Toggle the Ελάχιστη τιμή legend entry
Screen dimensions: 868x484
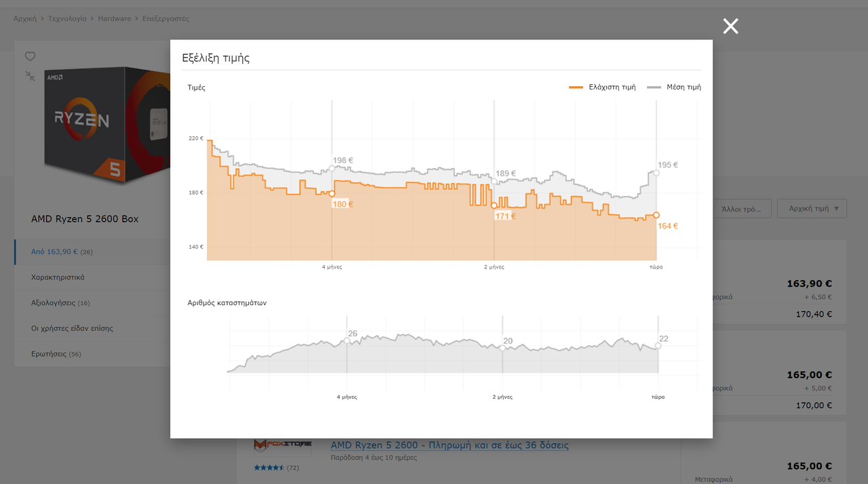(602, 87)
